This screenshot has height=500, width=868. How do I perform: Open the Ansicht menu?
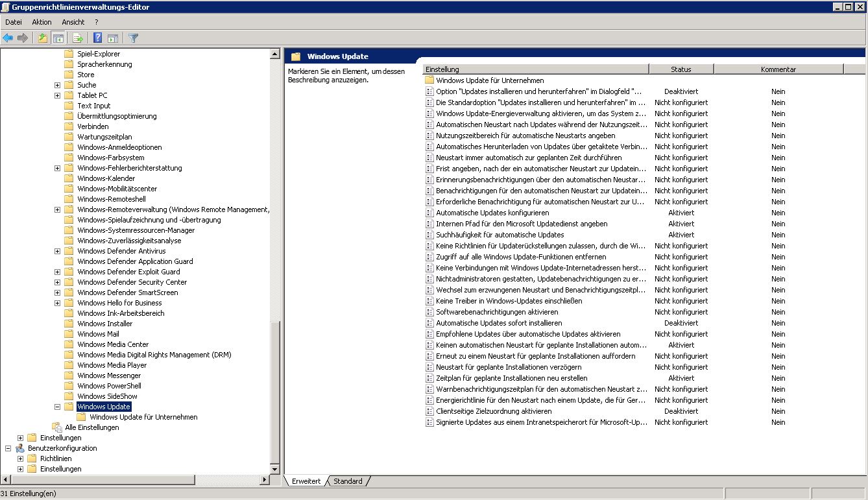[73, 22]
